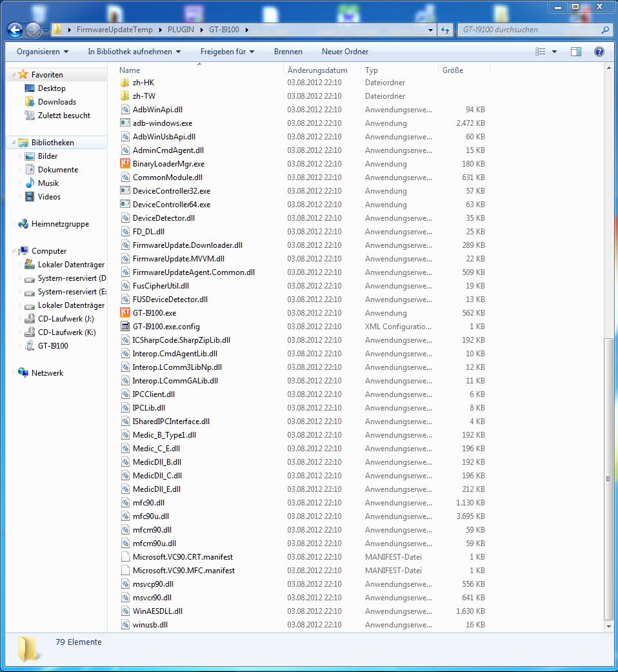Select the Videos library

click(49, 197)
